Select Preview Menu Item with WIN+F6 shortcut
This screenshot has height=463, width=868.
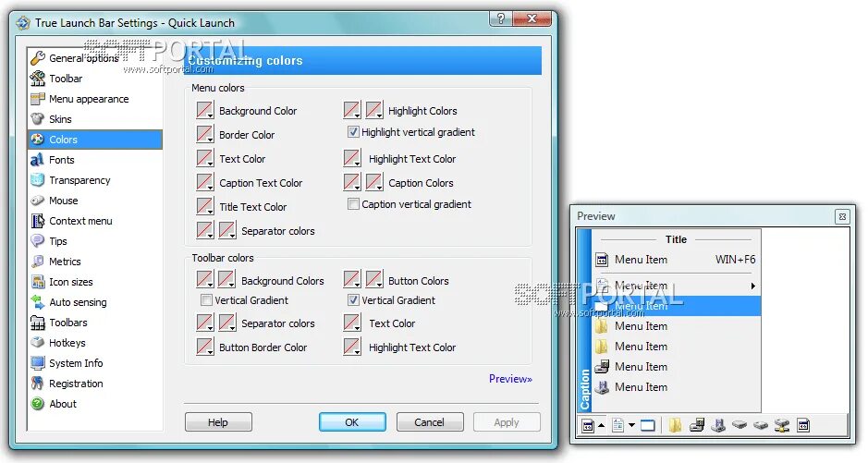(676, 260)
